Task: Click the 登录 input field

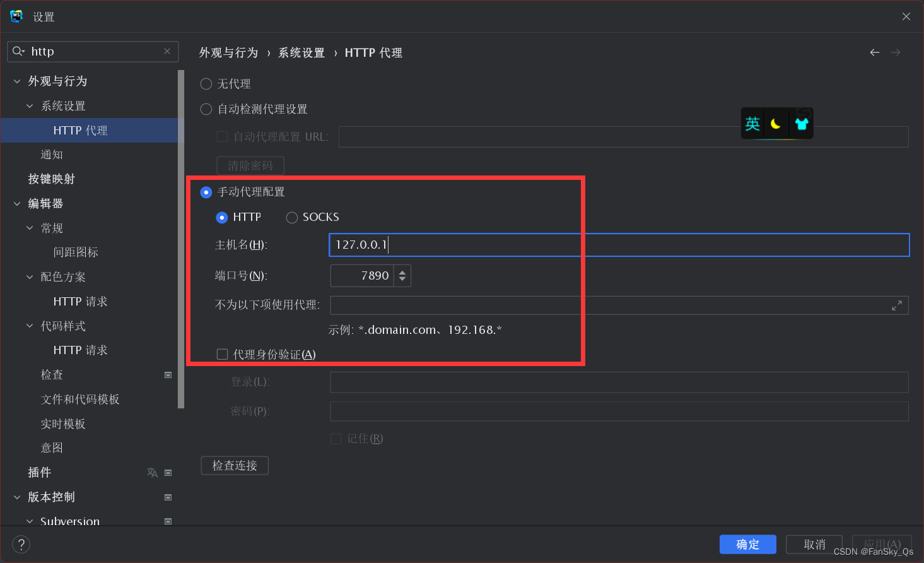Action: pyautogui.click(x=619, y=382)
